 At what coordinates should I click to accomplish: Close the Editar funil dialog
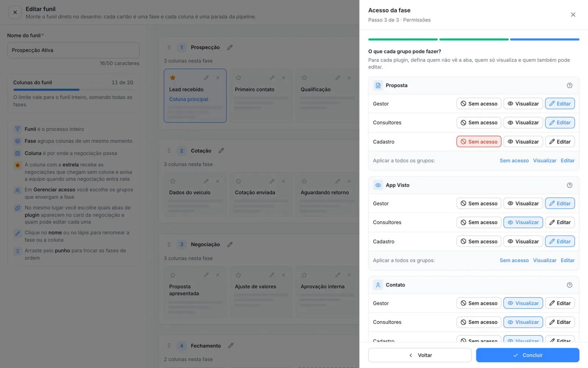point(15,12)
